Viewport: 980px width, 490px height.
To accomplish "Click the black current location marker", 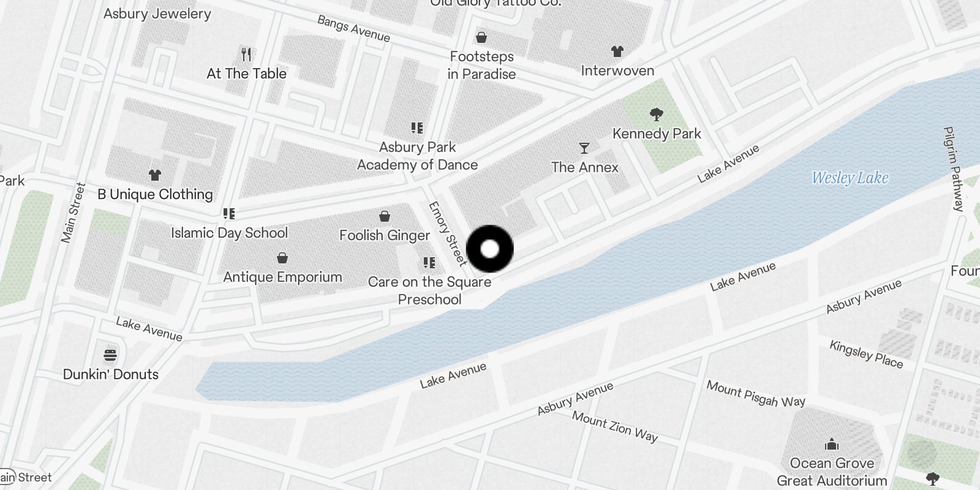I will (x=490, y=249).
